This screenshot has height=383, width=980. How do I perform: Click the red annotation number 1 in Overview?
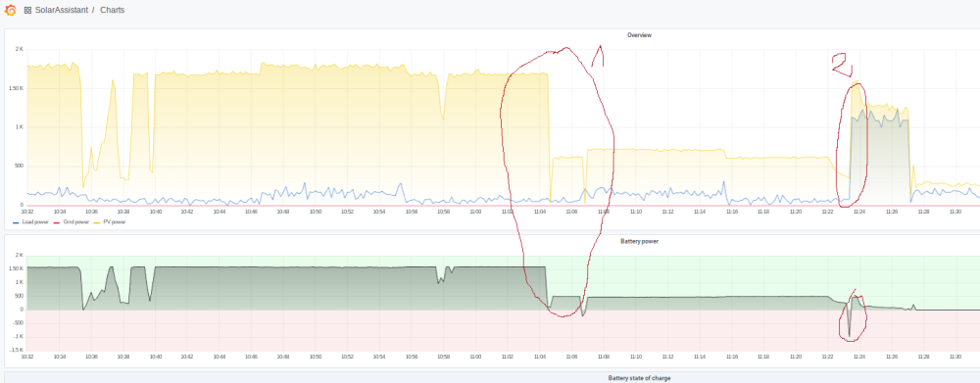coord(598,56)
